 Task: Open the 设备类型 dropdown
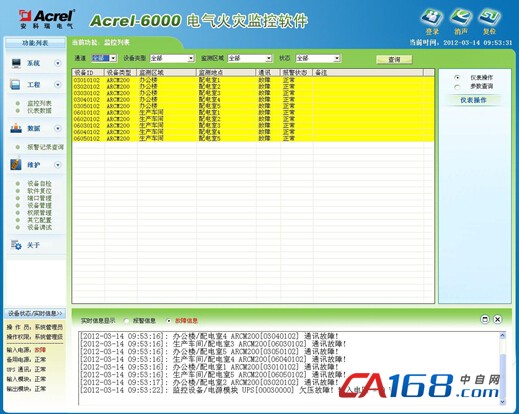click(x=191, y=58)
